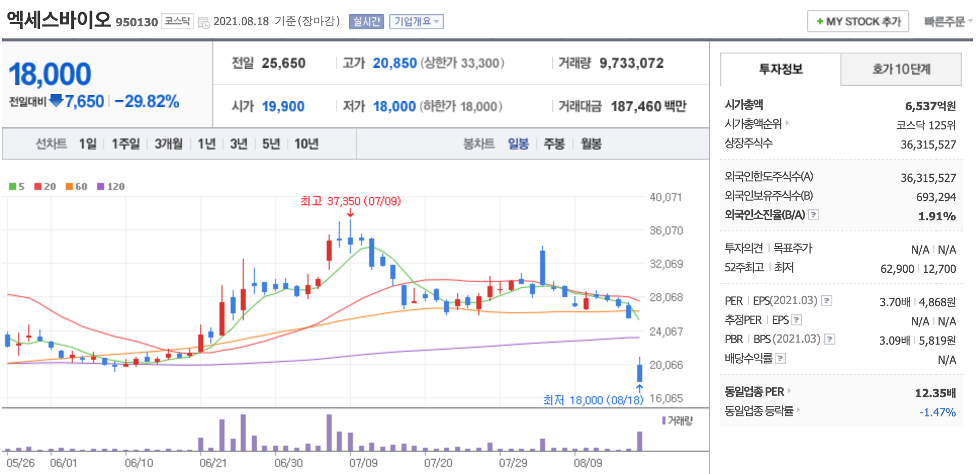Select the 3년 line chart period

tap(239, 144)
